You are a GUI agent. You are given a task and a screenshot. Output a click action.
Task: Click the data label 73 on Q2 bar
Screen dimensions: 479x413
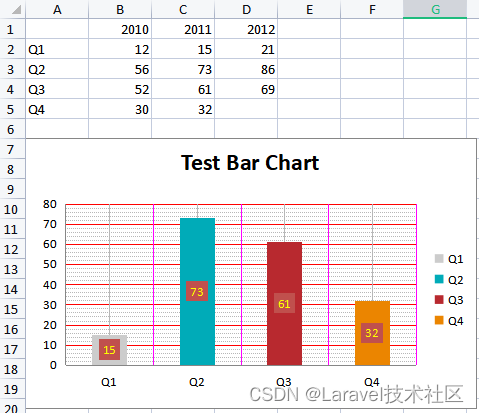click(x=197, y=291)
